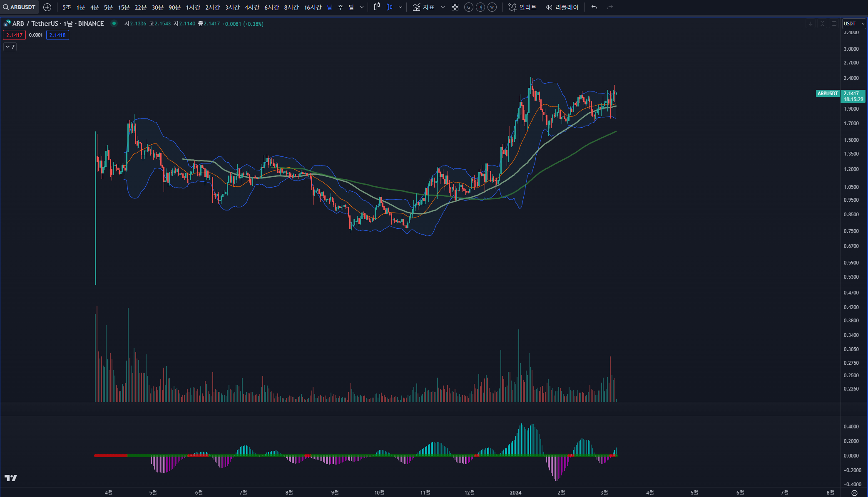Image resolution: width=868 pixels, height=497 pixels.
Task: Toggle the green market status dot
Action: pyautogui.click(x=114, y=24)
